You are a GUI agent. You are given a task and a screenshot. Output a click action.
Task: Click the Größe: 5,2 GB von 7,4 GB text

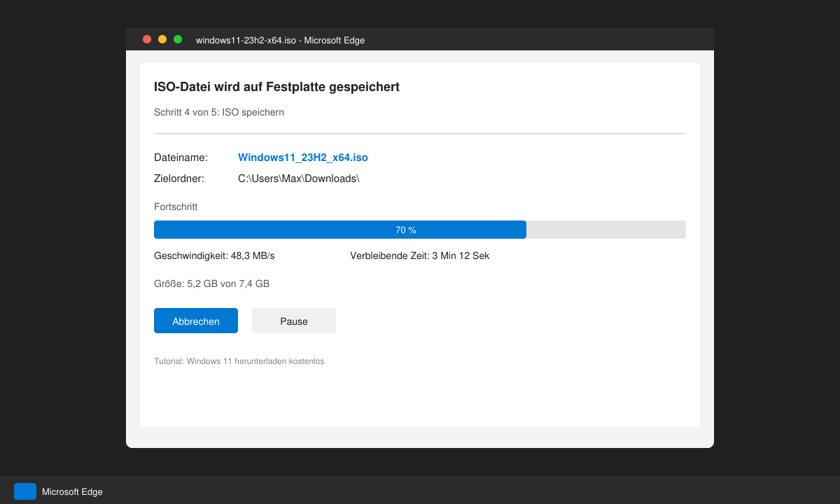point(211,283)
